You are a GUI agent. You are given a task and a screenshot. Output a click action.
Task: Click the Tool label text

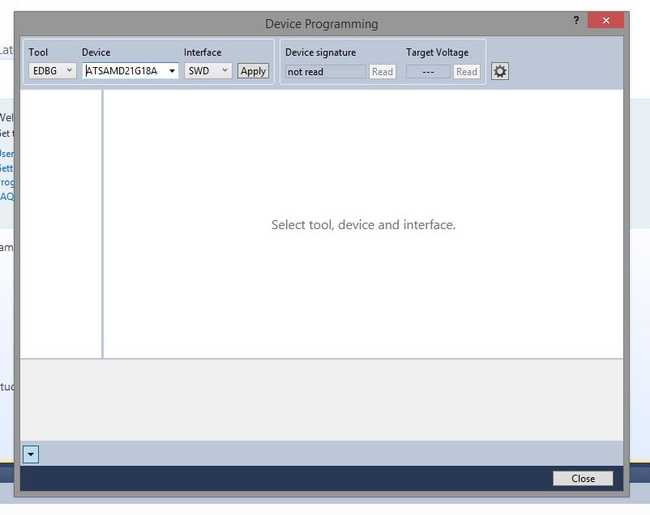pyautogui.click(x=38, y=52)
